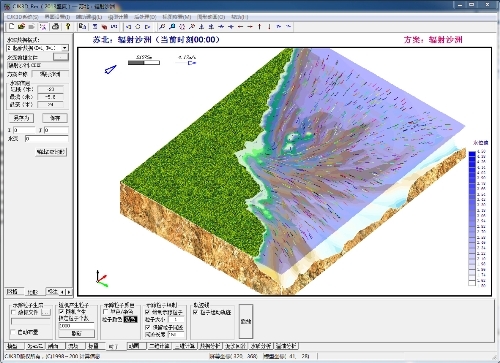500x363 pixels.
Task: Open the CJK3D system menu
Action: [22, 17]
